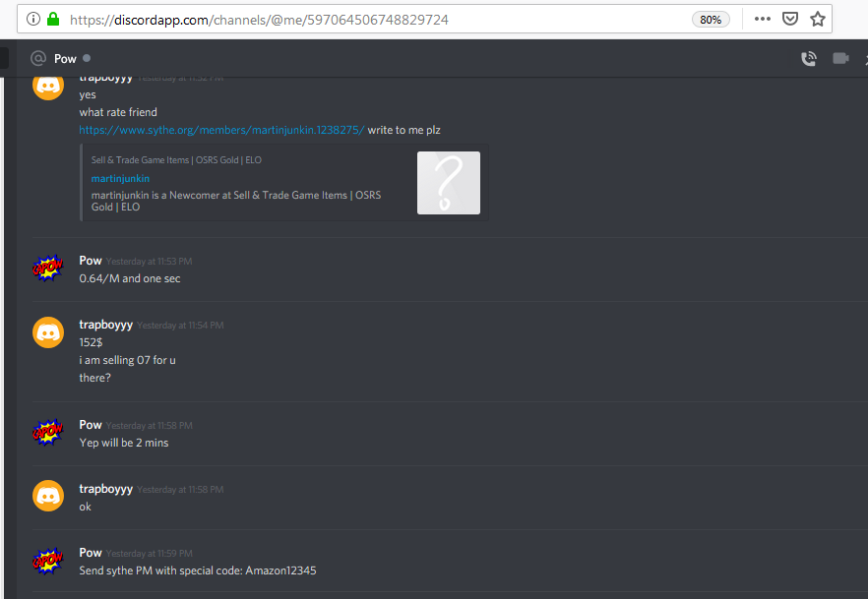Screen dimensions: 868x599
Task: Click the @ icon beside Pow
Action: 38,58
